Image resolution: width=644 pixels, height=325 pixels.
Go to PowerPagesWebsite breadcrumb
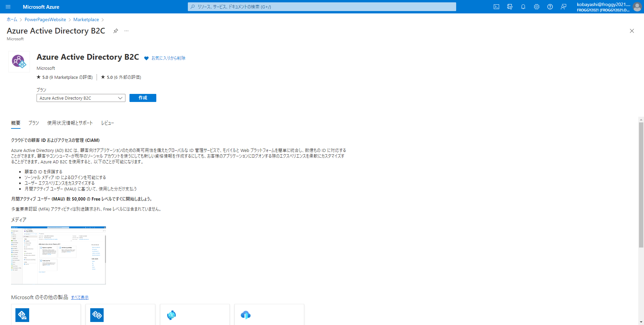pyautogui.click(x=45, y=19)
